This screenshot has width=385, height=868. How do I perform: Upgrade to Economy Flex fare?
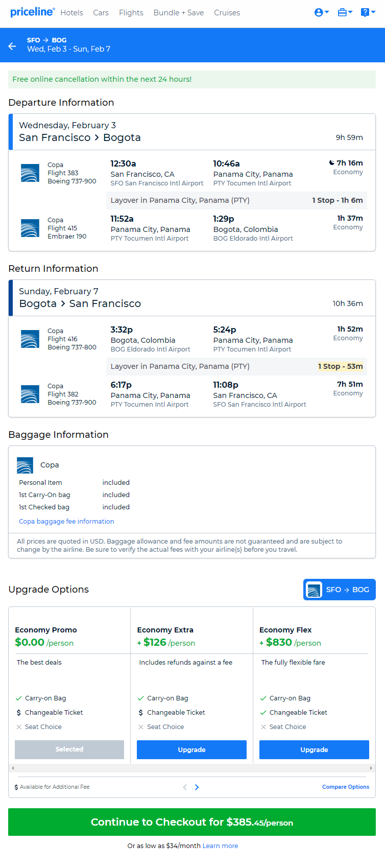tap(314, 749)
